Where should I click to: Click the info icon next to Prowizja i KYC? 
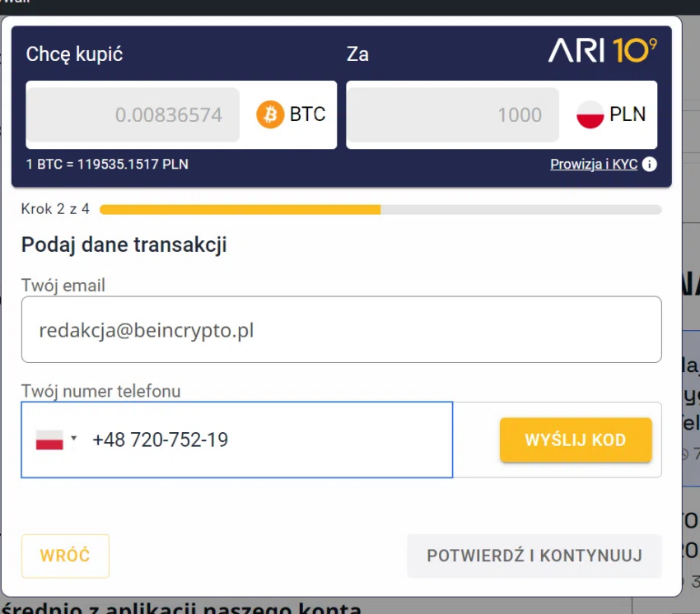pos(650,165)
